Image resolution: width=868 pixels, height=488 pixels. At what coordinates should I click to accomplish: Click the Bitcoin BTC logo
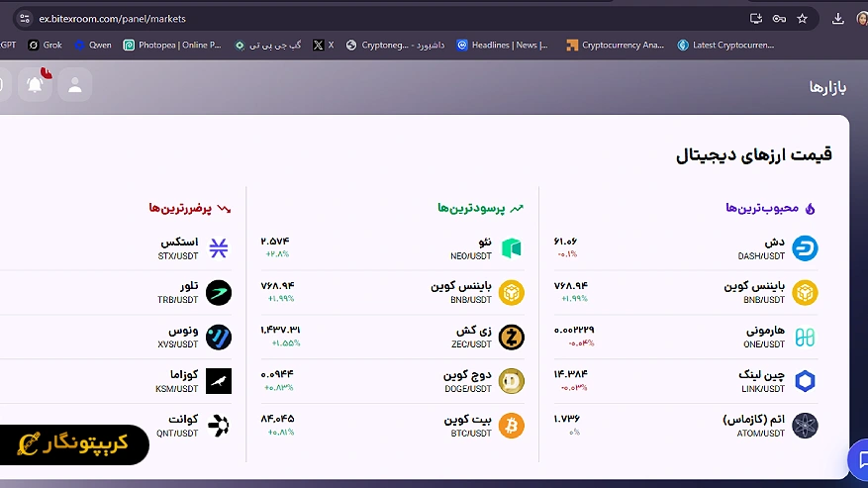tap(512, 426)
